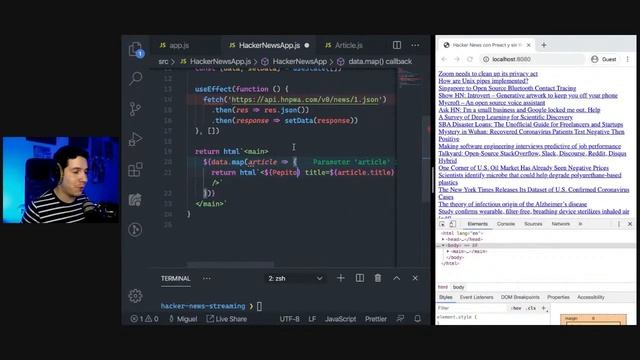
Task: Open the Run and Debug view
Action: (x=135, y=139)
